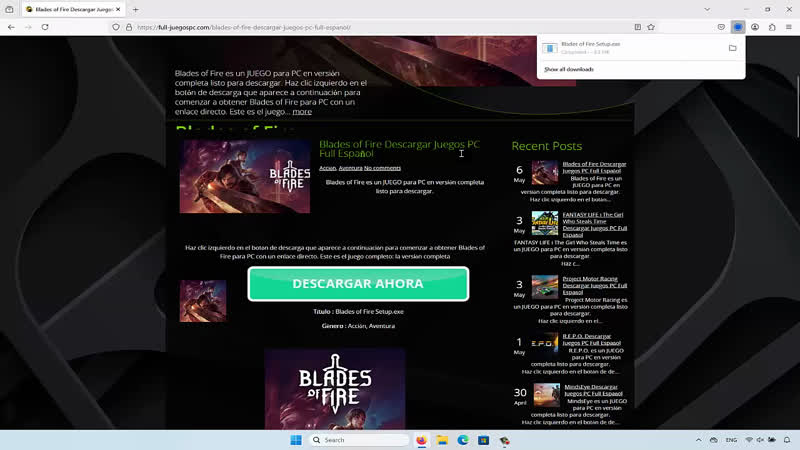The width and height of the screenshot is (800, 450).
Task: Open the Firefox account icon
Action: coord(755,27)
